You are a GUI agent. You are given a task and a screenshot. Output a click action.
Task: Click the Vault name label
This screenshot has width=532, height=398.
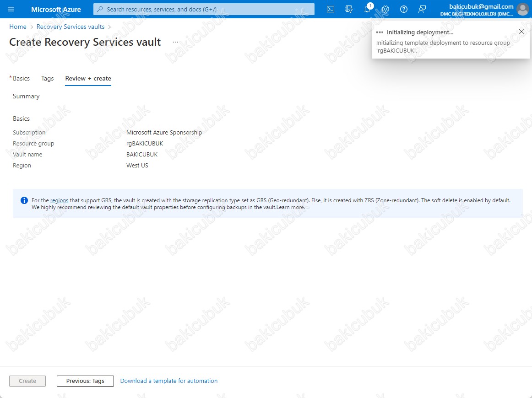tap(27, 154)
